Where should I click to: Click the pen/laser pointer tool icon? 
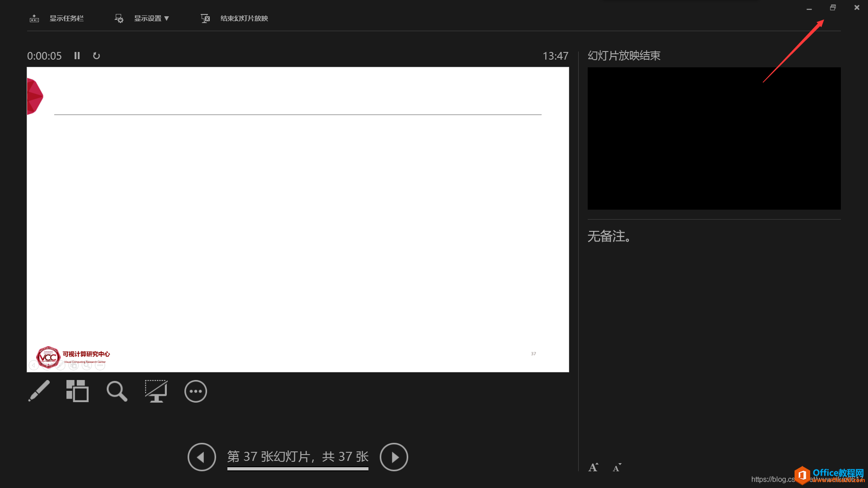(x=38, y=391)
